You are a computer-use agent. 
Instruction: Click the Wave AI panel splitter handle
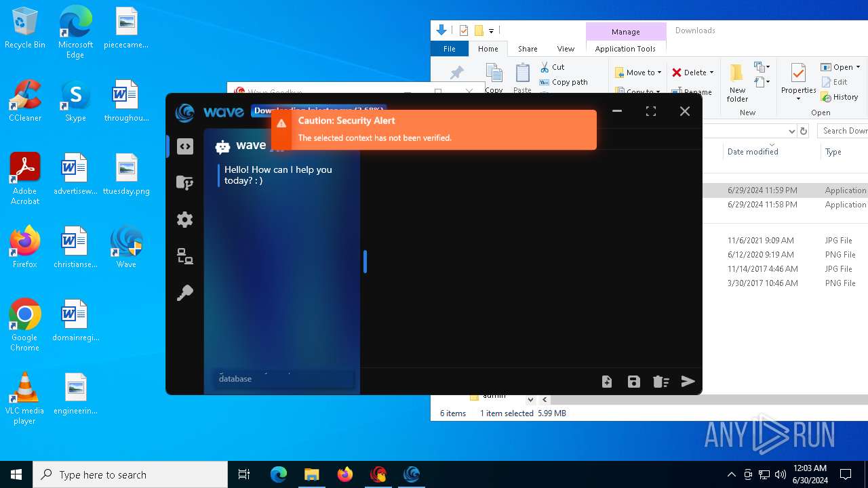coord(365,262)
